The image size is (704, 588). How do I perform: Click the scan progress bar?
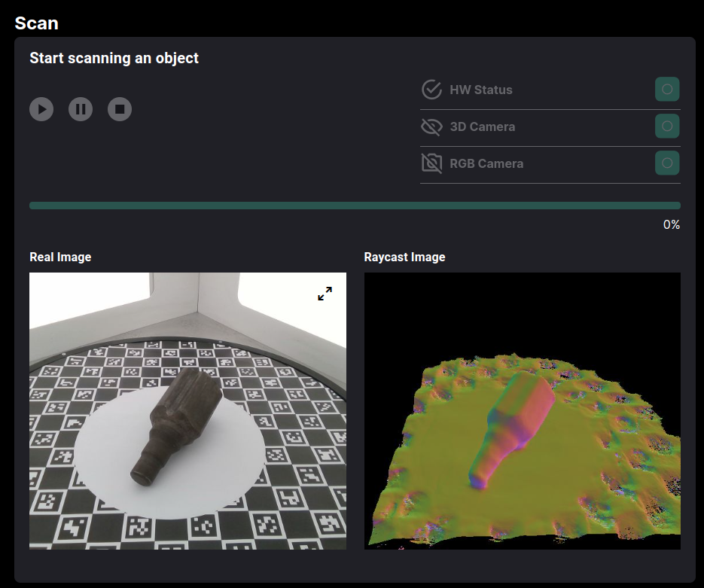[x=355, y=206]
